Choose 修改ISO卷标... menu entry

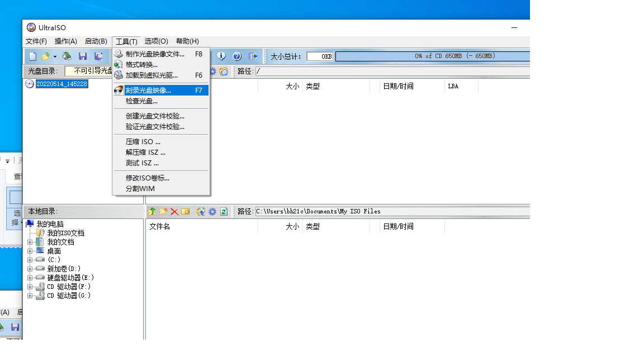coord(161,178)
